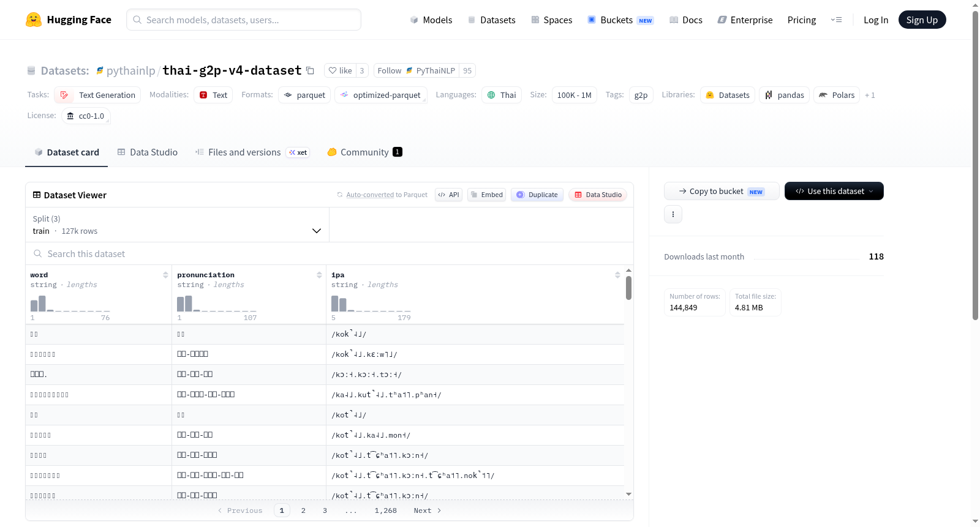Click the Datasets library tag
Viewport: 980px width, 527px height.
[728, 95]
